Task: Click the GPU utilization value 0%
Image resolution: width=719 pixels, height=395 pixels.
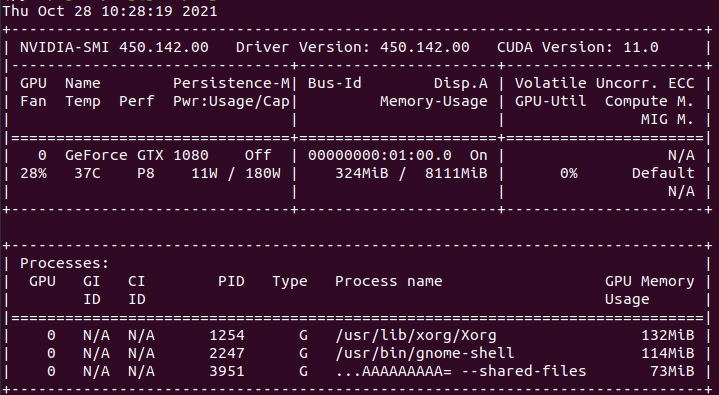Action: (569, 173)
